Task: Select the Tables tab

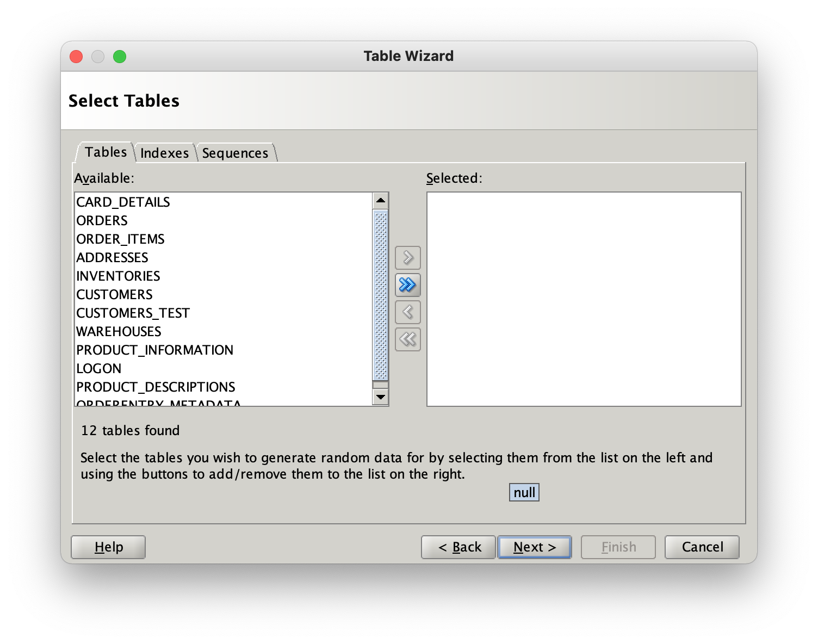Action: pyautogui.click(x=106, y=152)
